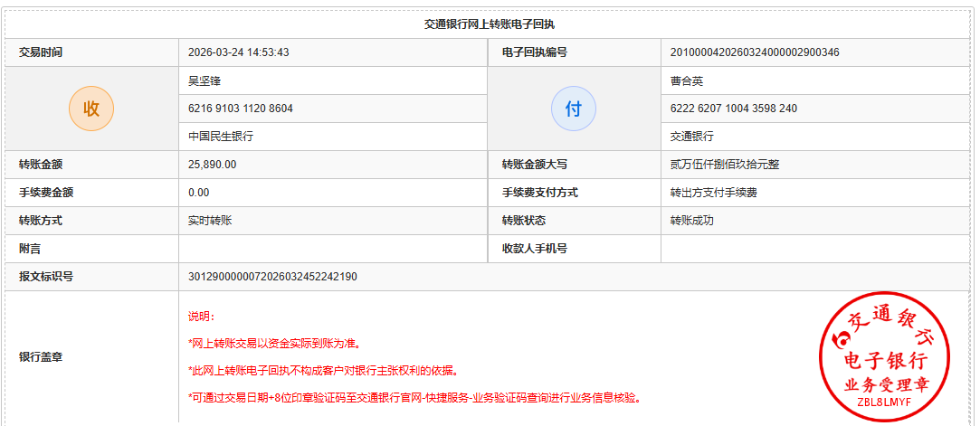This screenshot has height=426, width=980.
Task: Click payee bank 中国民生银行
Action: (220, 137)
